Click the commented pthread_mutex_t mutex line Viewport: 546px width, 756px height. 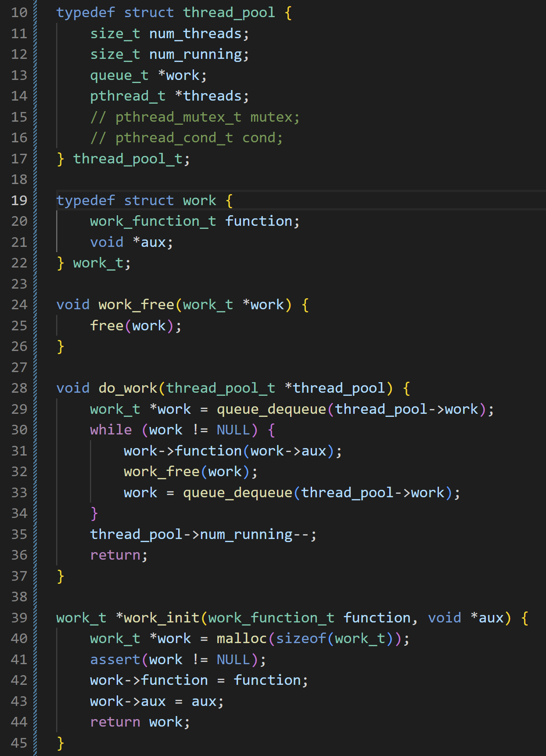194,117
